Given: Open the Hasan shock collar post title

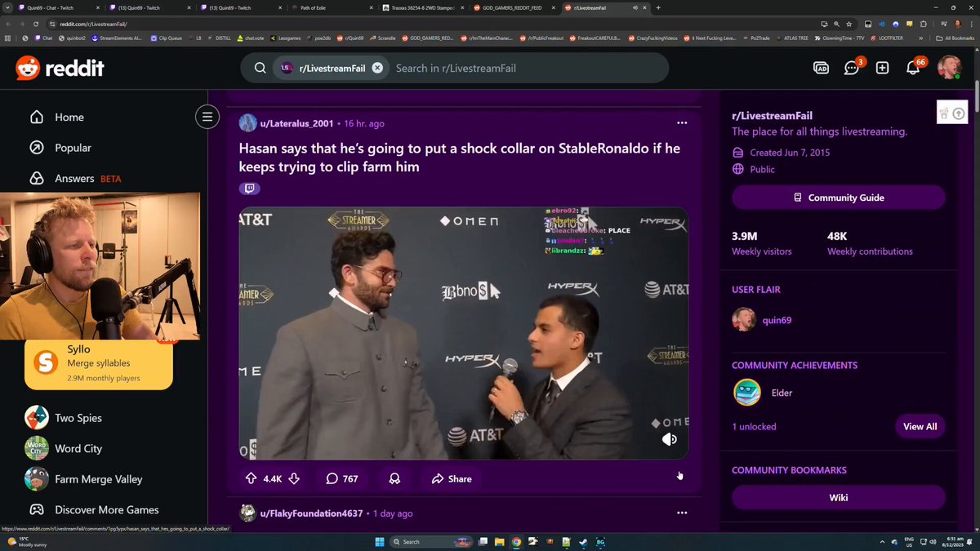Looking at the screenshot, I should point(459,158).
